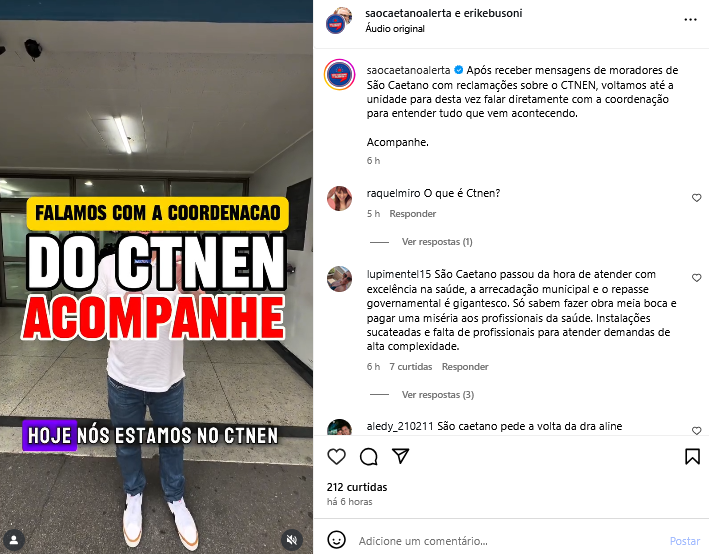This screenshot has height=554, width=709.
Task: Reply to raquelmiro's comment
Action: pyautogui.click(x=412, y=213)
